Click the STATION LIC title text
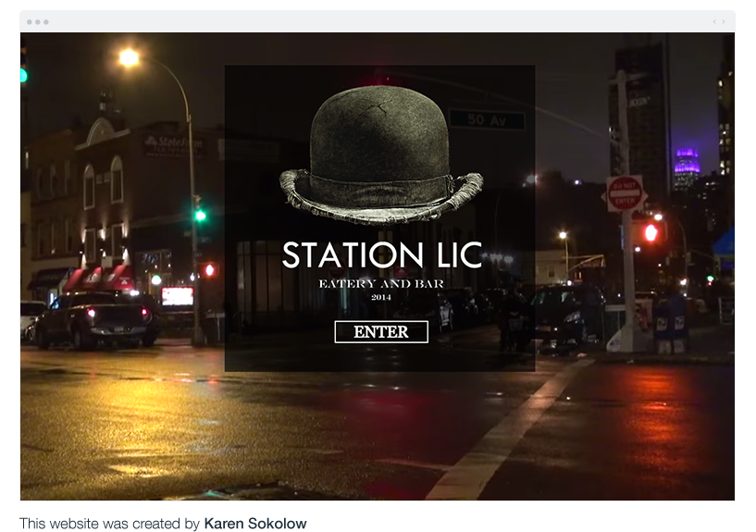 (x=382, y=255)
